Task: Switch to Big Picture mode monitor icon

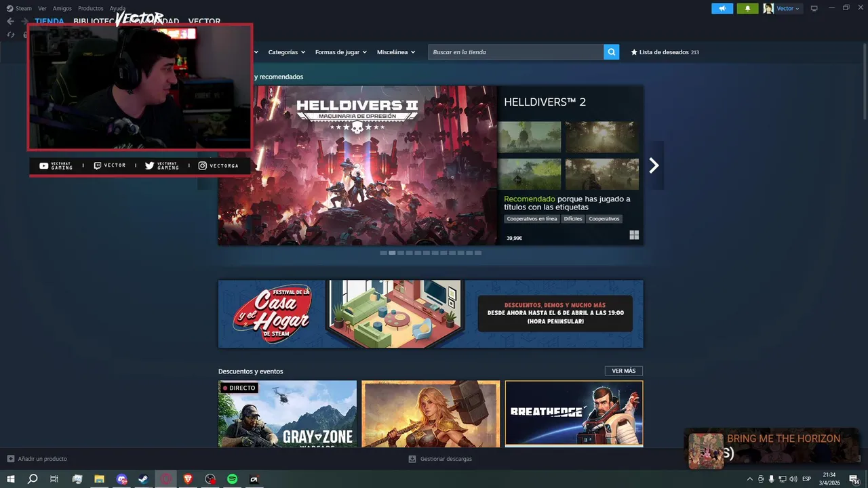Action: 814,8
